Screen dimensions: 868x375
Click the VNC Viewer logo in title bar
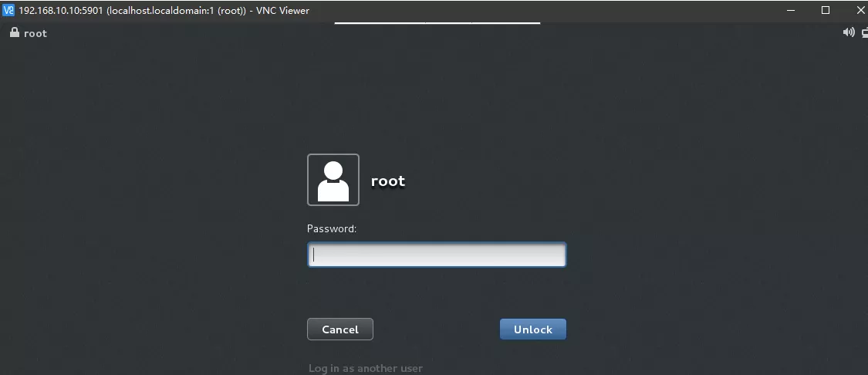coord(8,10)
